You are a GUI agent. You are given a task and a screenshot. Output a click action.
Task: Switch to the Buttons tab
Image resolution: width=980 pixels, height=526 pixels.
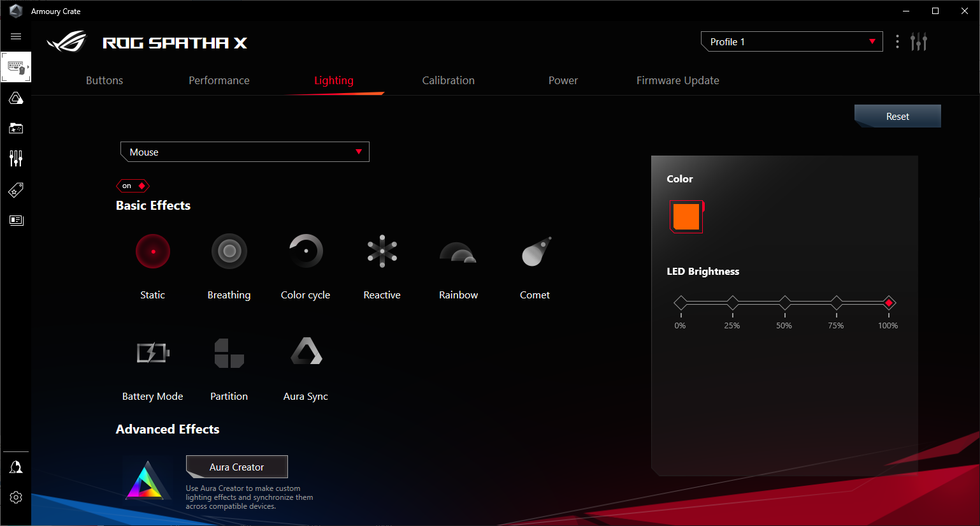point(104,80)
